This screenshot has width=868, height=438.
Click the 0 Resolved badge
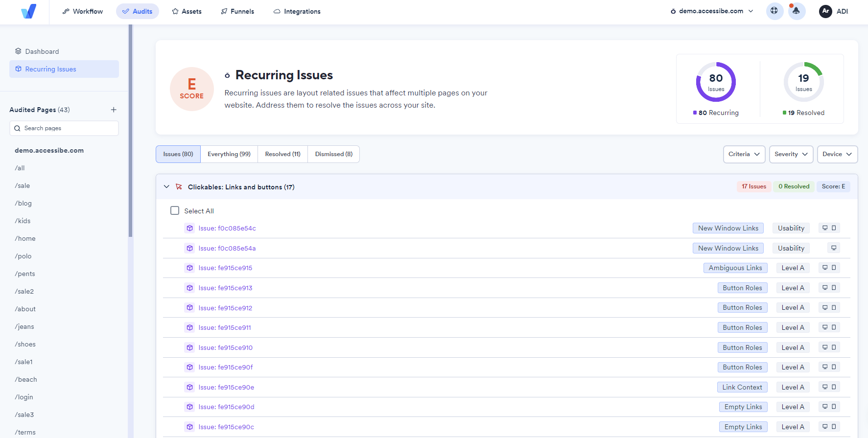794,186
